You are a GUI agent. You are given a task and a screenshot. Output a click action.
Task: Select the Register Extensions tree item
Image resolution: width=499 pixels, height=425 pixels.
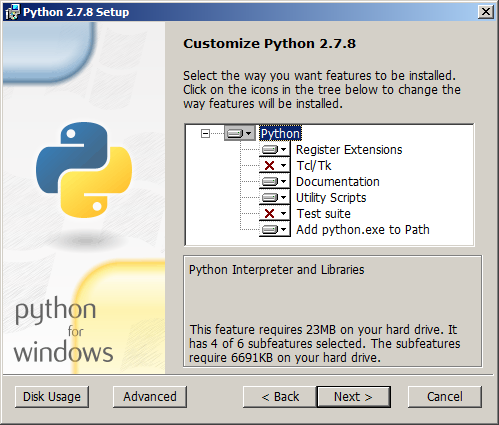[x=349, y=150]
